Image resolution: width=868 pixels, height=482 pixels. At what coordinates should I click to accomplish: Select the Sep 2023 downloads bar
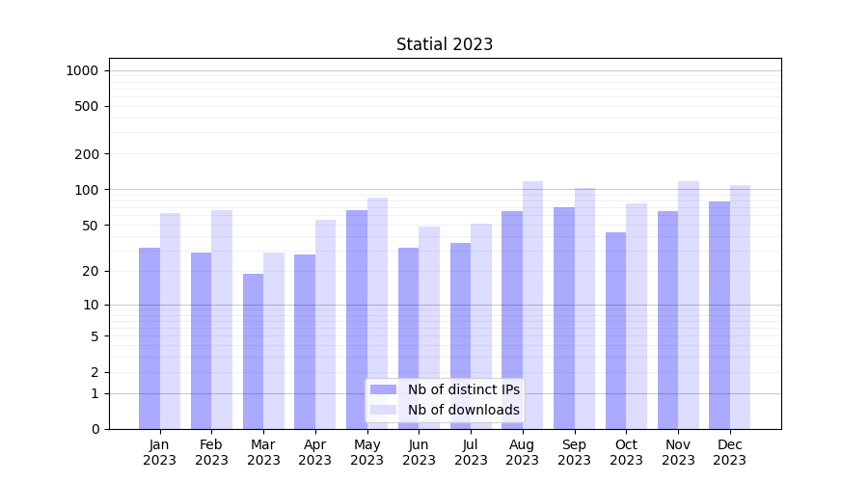tap(584, 308)
